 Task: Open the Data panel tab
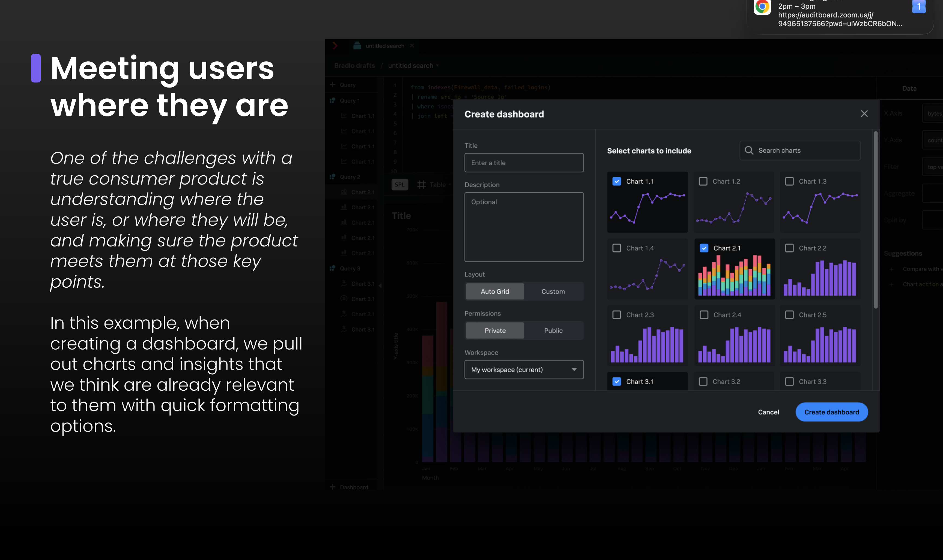[x=909, y=88]
